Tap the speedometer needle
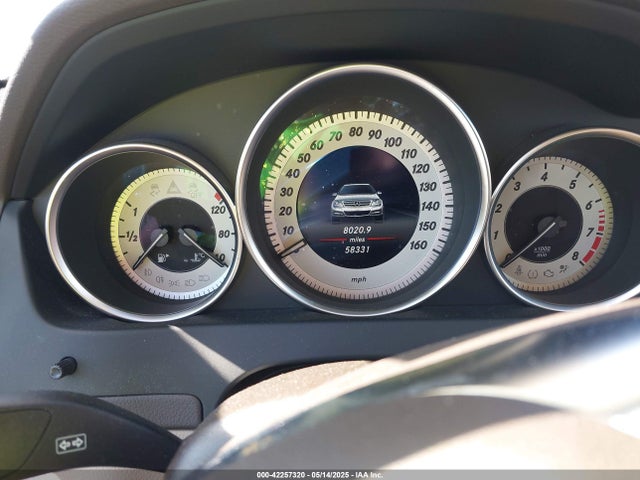This screenshot has width=640, height=480. click(x=292, y=248)
